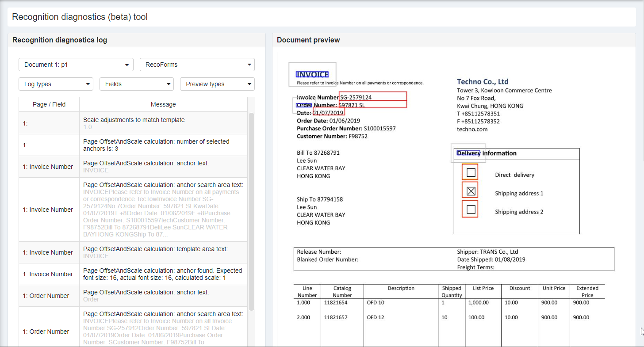The width and height of the screenshot is (644, 347).
Task: Select the number of selected anchors is: 3 row
Action: point(133,145)
